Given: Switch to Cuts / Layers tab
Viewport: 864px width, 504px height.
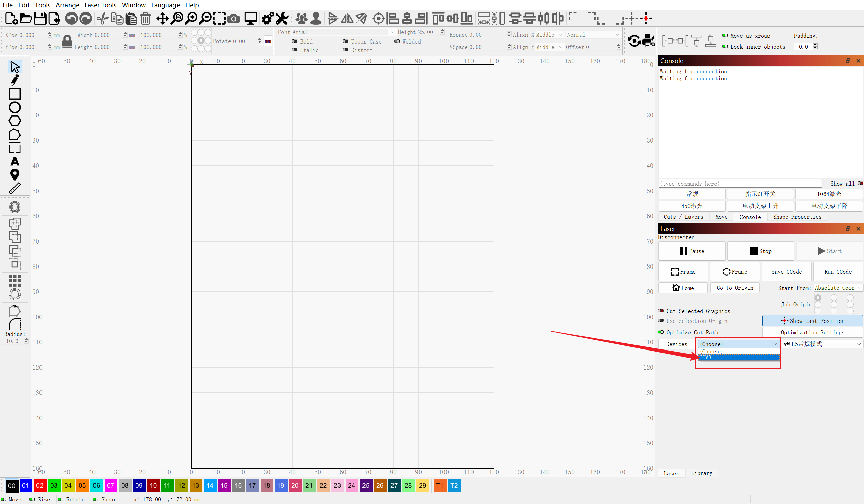Looking at the screenshot, I should click(x=683, y=217).
